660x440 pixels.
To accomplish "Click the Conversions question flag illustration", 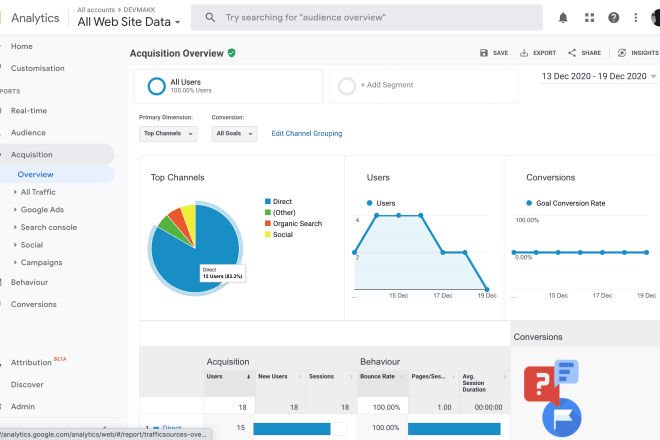I will (x=553, y=397).
